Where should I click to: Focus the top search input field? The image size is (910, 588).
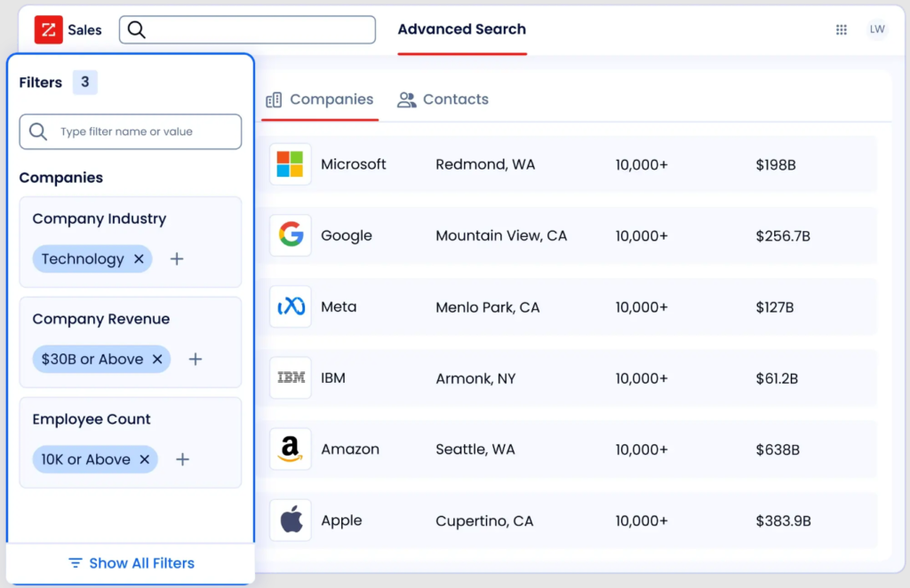pos(247,29)
